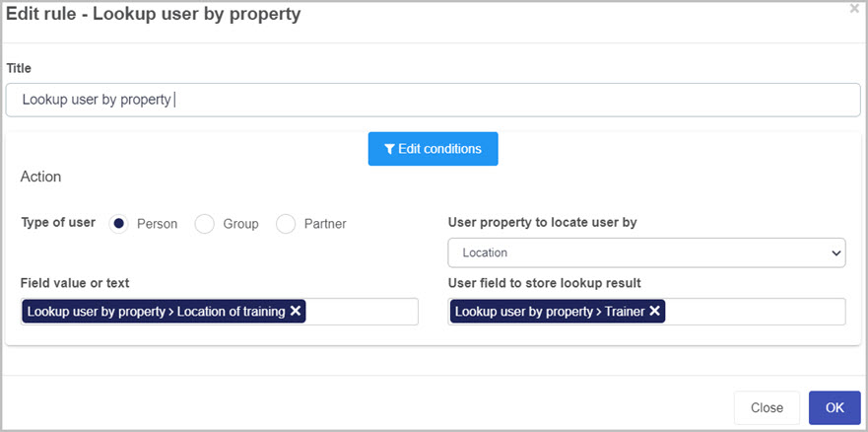Open the User property Location dropdown
Image resolution: width=868 pixels, height=432 pixels.
646,252
